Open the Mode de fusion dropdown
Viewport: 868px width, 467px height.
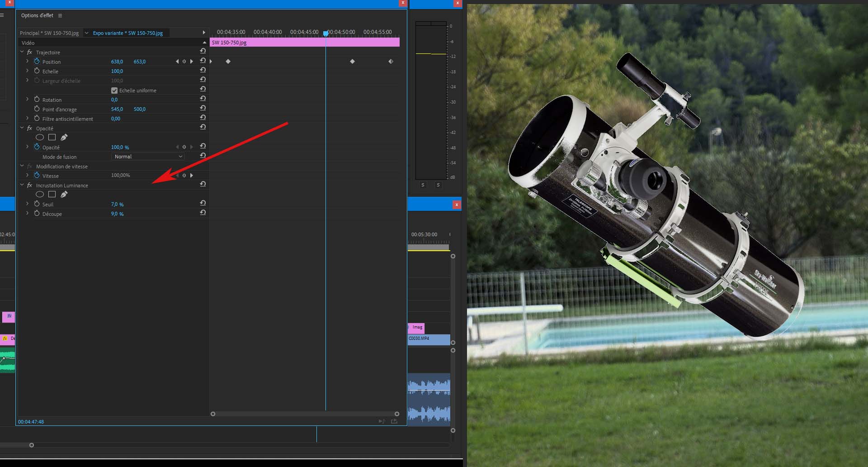(x=148, y=157)
